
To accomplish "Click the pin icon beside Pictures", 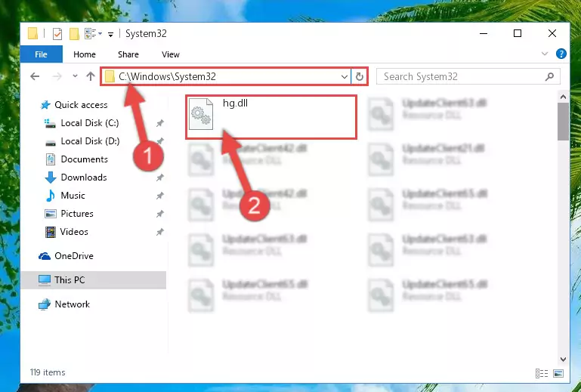I will (x=159, y=215).
